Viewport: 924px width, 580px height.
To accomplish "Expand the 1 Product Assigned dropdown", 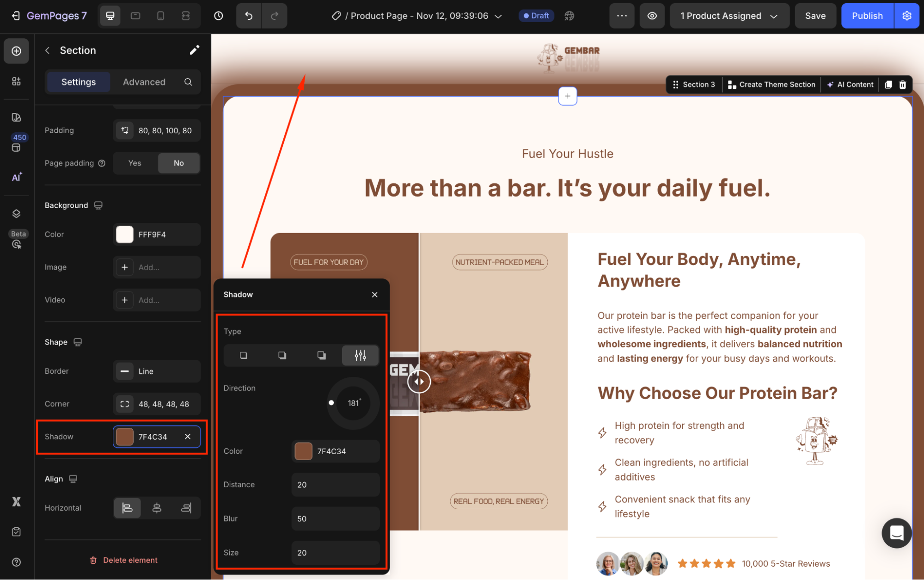I will (x=729, y=16).
